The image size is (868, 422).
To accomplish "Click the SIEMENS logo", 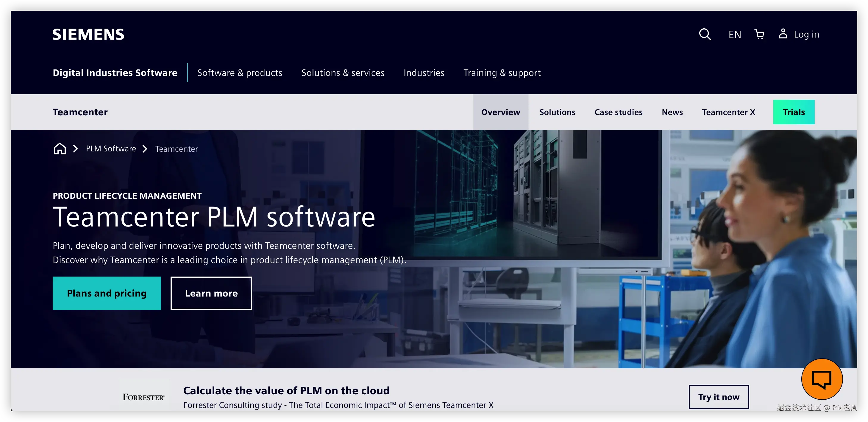I will 88,34.
